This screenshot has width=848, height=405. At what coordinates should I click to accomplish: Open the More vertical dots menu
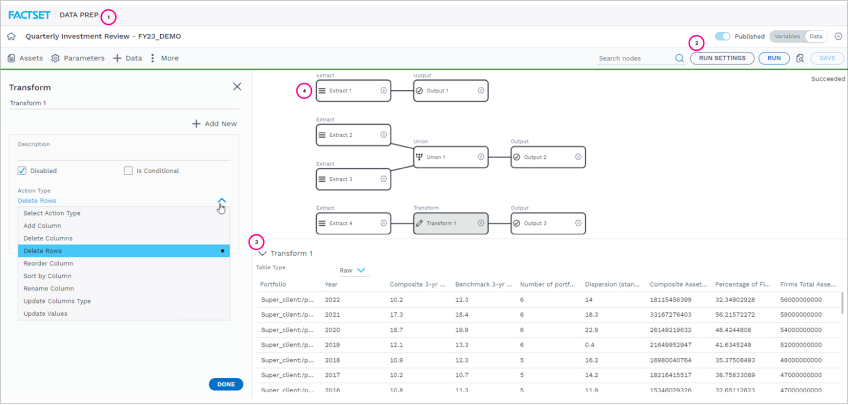click(x=152, y=58)
